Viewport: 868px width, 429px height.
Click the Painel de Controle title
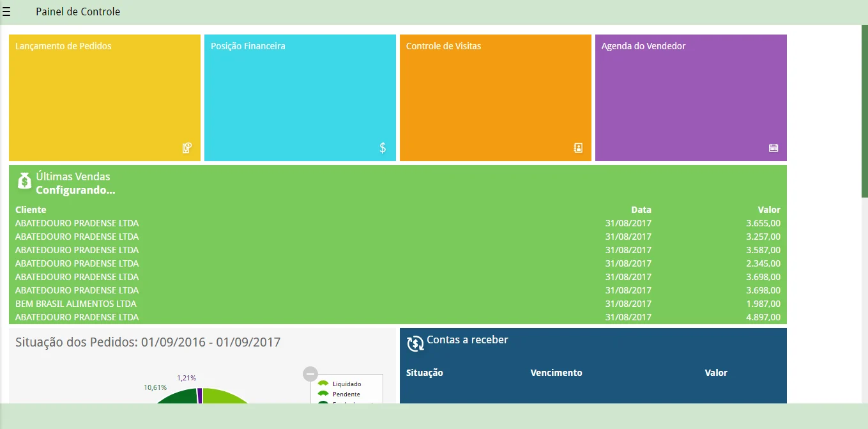(x=78, y=12)
